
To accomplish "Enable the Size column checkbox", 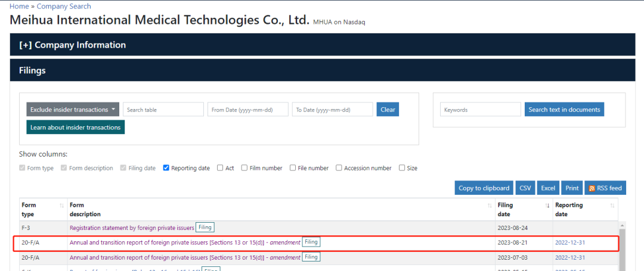I will pos(402,168).
